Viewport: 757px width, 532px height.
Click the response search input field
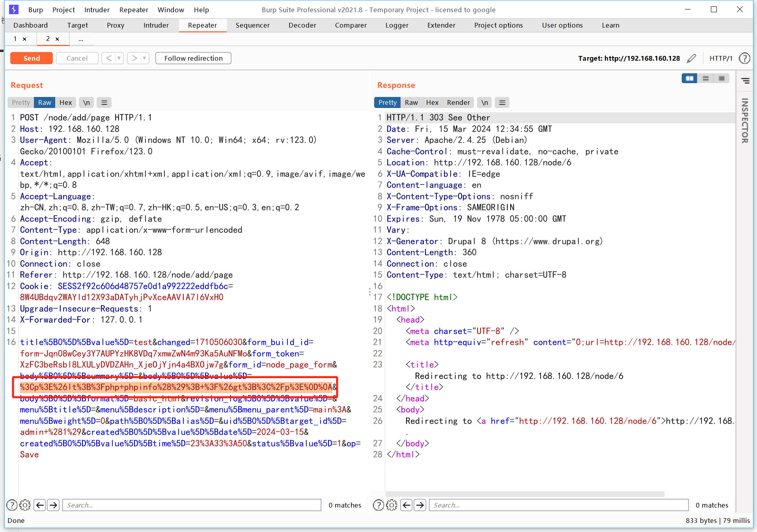click(x=559, y=505)
